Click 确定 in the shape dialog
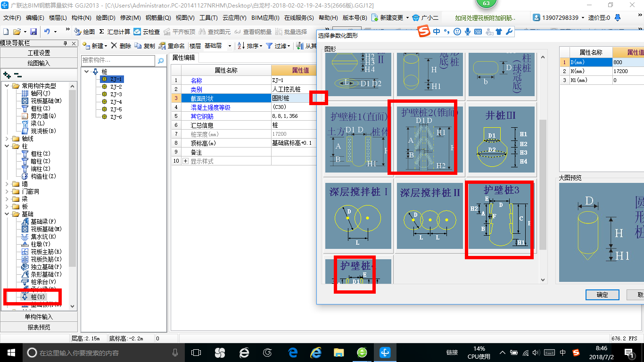 [602, 295]
